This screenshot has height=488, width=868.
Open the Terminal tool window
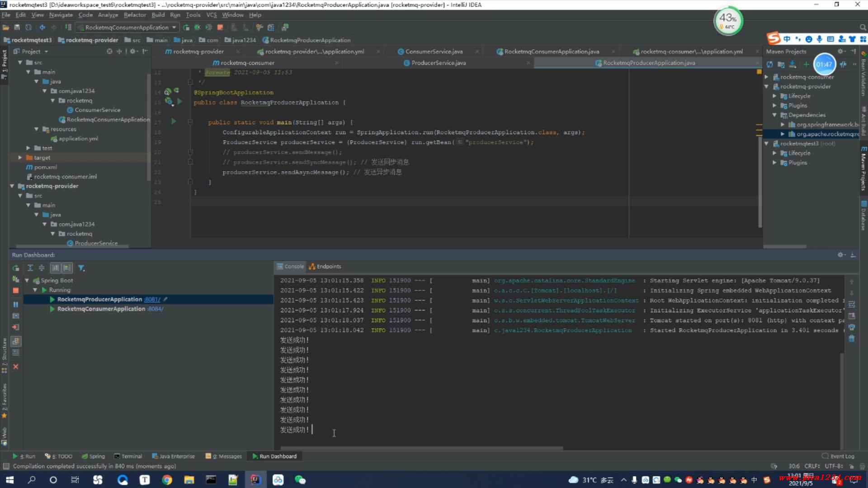128,456
